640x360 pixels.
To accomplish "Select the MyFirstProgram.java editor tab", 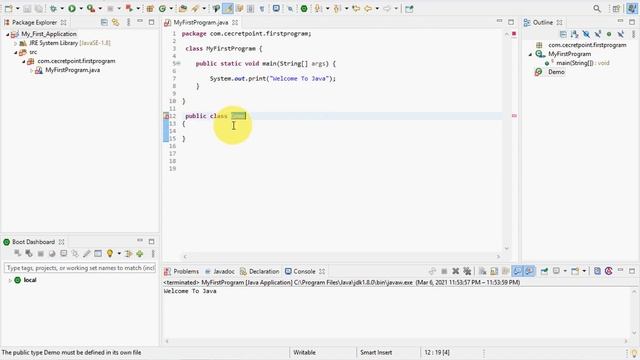I will [x=201, y=22].
